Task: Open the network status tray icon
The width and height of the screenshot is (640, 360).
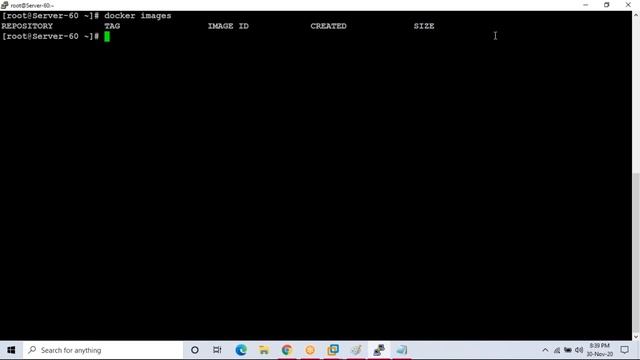Action: [557, 350]
